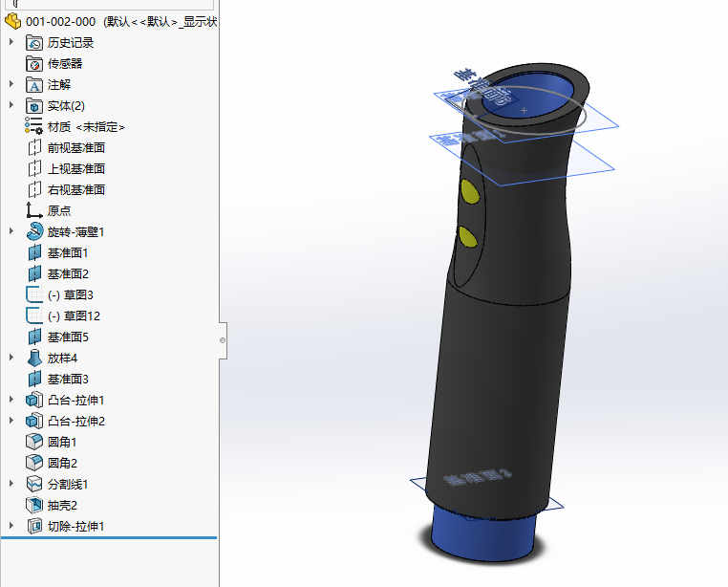Select the 上视基准面 plane icon

point(34,168)
